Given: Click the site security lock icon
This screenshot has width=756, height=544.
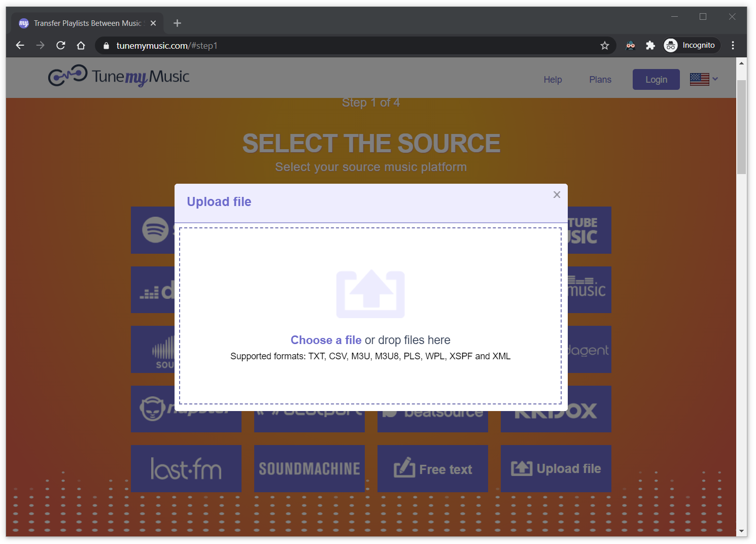Looking at the screenshot, I should [x=106, y=46].
